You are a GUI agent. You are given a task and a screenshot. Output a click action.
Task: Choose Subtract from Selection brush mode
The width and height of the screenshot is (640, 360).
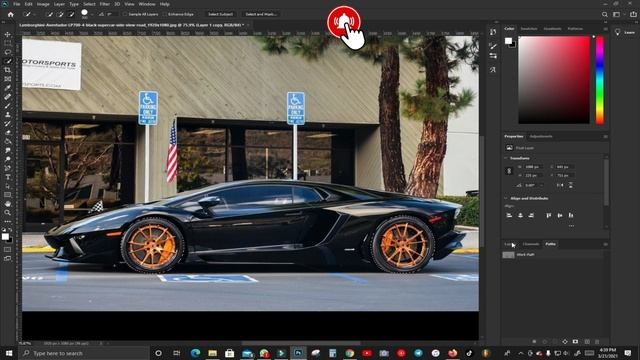(x=71, y=14)
